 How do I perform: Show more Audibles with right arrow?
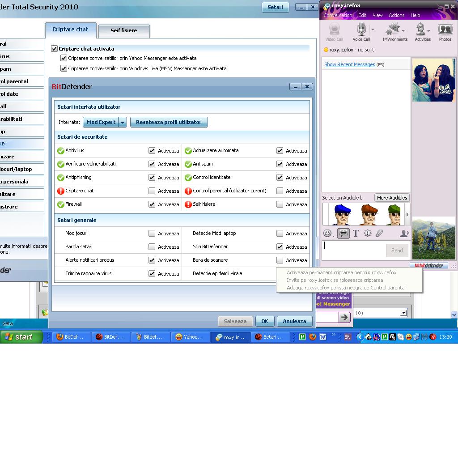(407, 215)
